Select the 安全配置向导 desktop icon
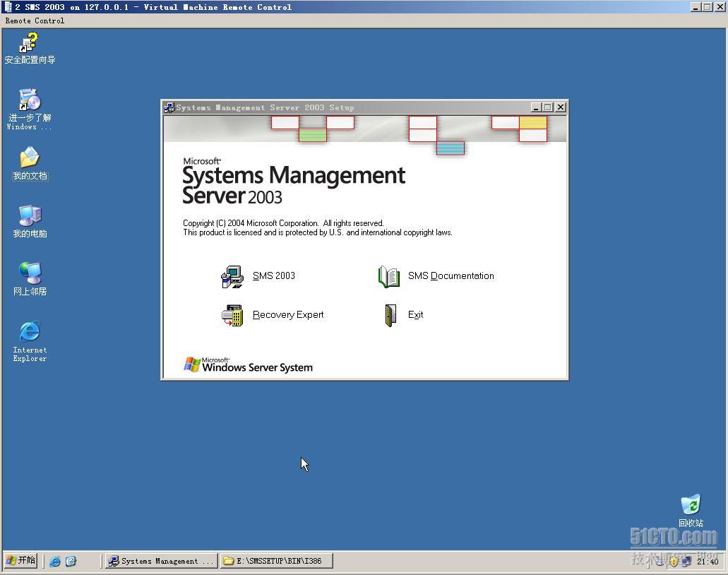Image resolution: width=728 pixels, height=575 pixels. (30, 48)
